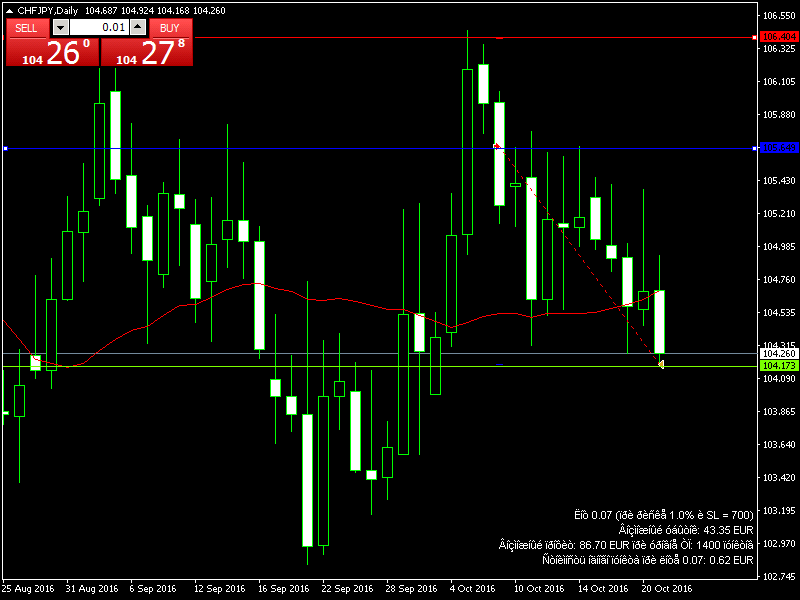Click the 14 Oct 2016 date label

[x=603, y=589]
